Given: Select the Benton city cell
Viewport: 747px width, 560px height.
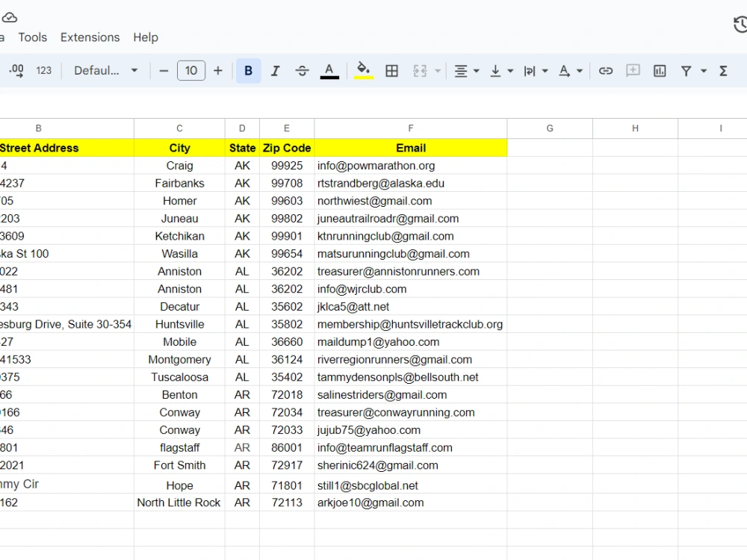Looking at the screenshot, I should click(x=179, y=394).
